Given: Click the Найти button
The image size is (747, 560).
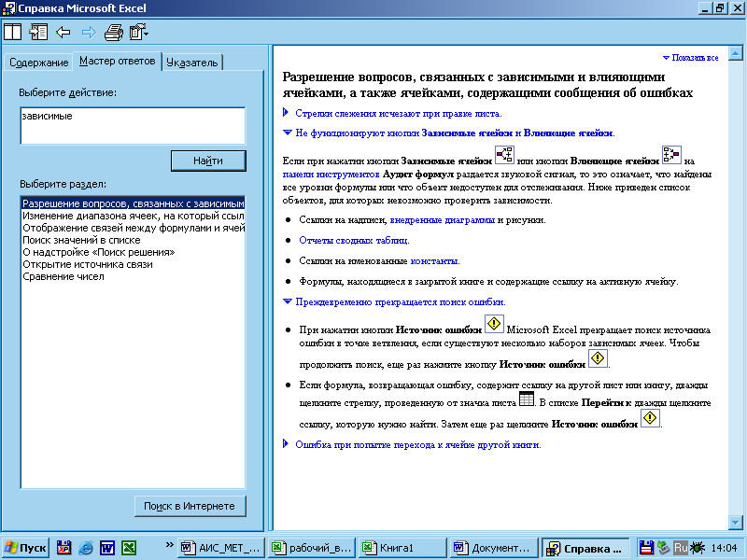Looking at the screenshot, I should (x=208, y=161).
